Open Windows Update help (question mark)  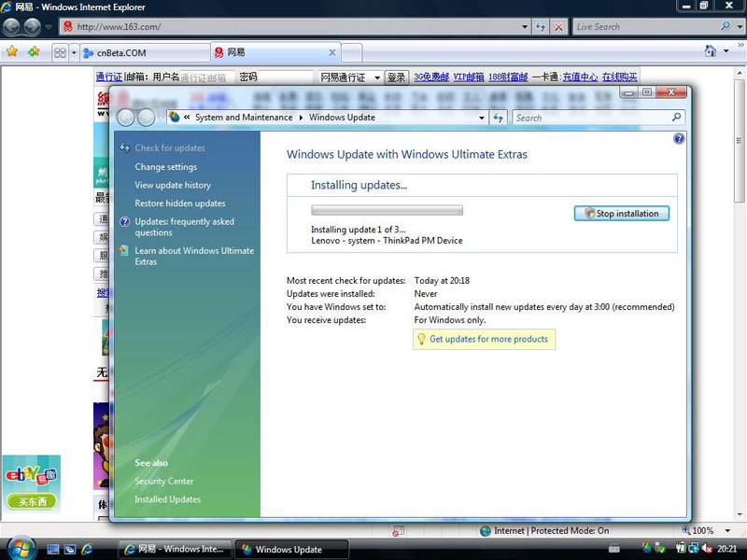pos(679,138)
